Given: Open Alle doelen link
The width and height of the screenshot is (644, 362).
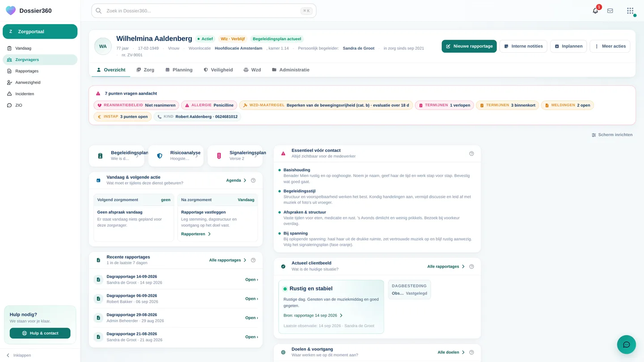Looking at the screenshot, I should tap(451, 352).
